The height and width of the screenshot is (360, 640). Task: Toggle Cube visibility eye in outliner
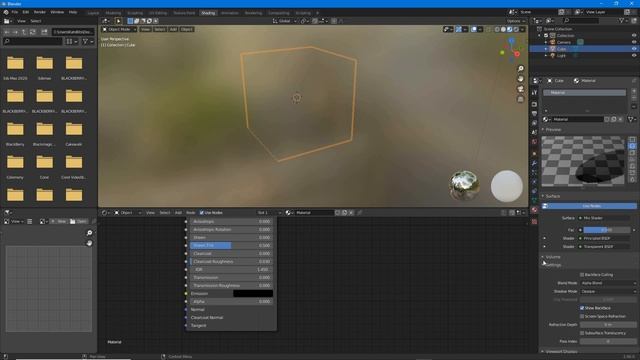(634, 49)
